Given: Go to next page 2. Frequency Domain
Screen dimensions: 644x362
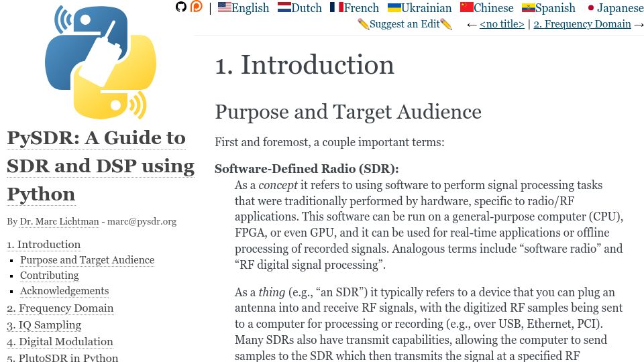Looking at the screenshot, I should pyautogui.click(x=582, y=24).
